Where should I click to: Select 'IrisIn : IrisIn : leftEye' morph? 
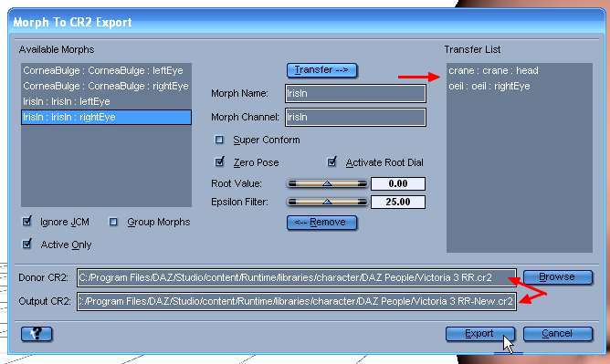tap(106, 102)
